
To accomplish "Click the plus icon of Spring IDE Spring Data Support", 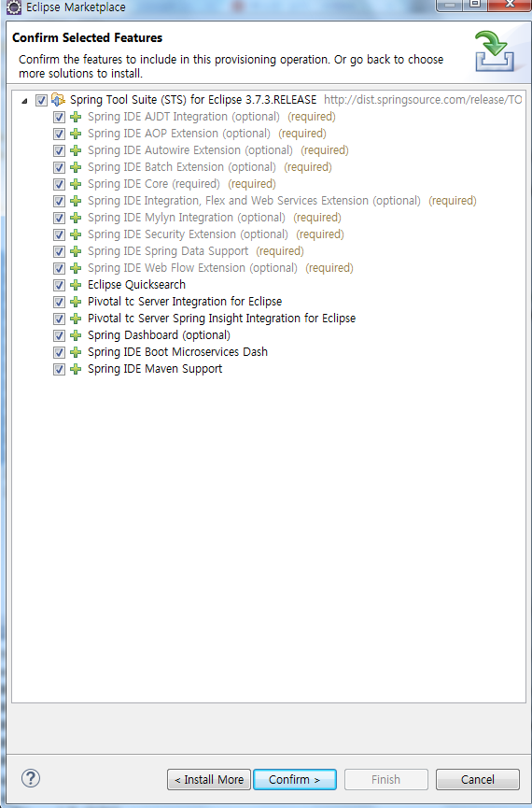I will (x=76, y=251).
